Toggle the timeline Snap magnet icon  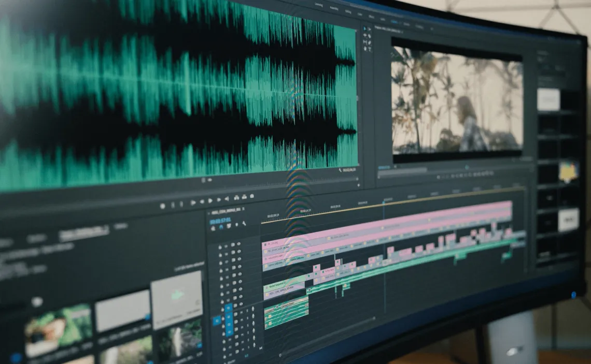pyautogui.click(x=221, y=227)
